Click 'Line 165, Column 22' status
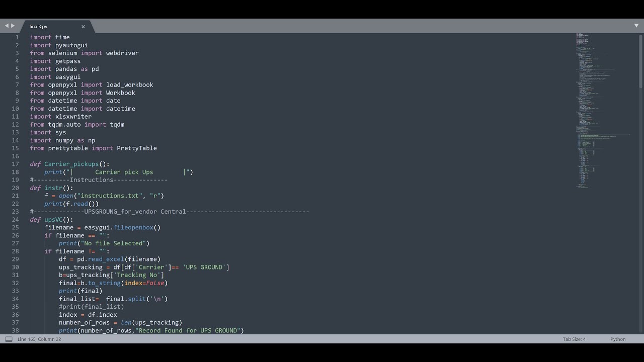Screen dimensions: 644x362 point(39,339)
